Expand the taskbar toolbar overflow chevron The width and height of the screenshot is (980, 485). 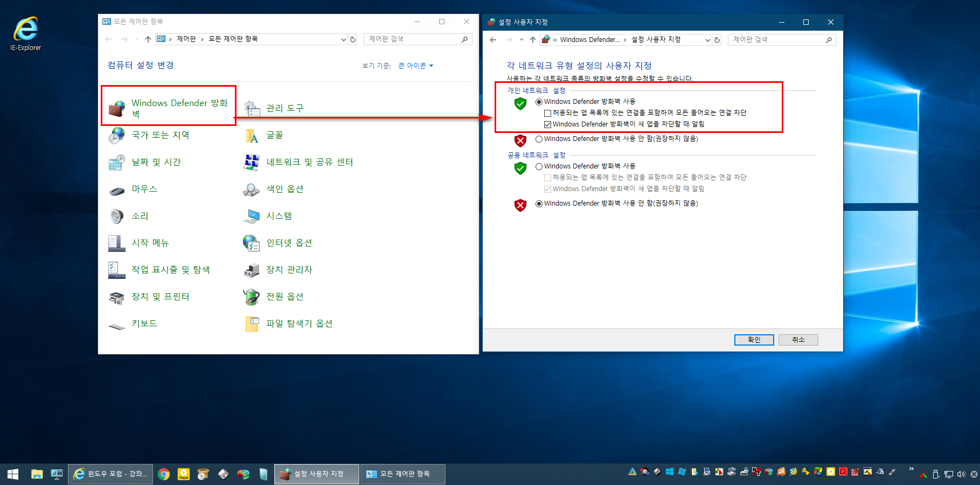point(911,469)
